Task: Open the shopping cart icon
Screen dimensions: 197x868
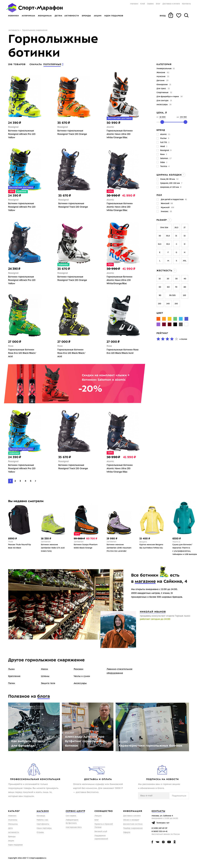Action: (170, 15)
